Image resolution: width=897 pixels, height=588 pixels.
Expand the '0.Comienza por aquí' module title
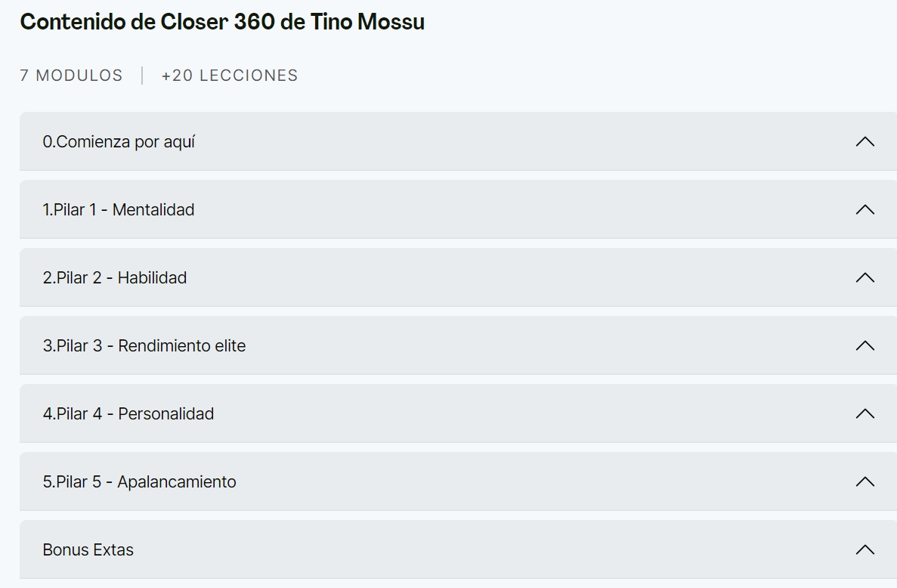point(119,142)
